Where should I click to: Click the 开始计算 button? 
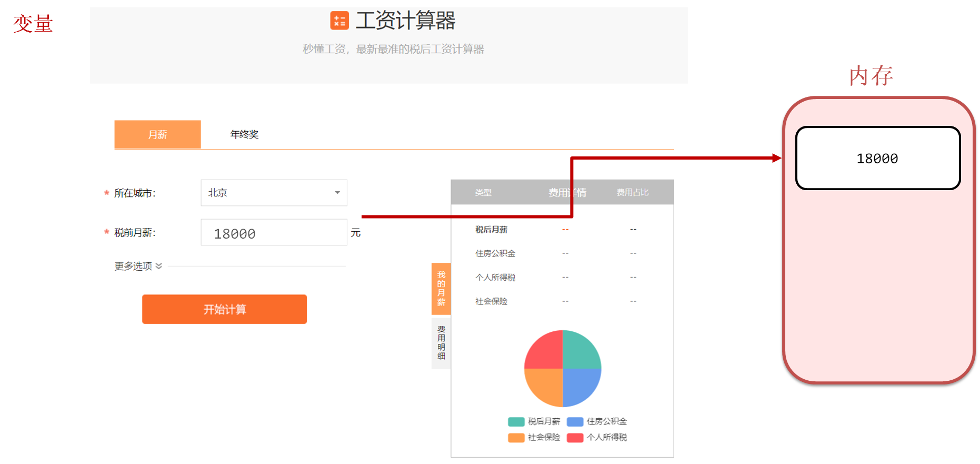pos(224,309)
